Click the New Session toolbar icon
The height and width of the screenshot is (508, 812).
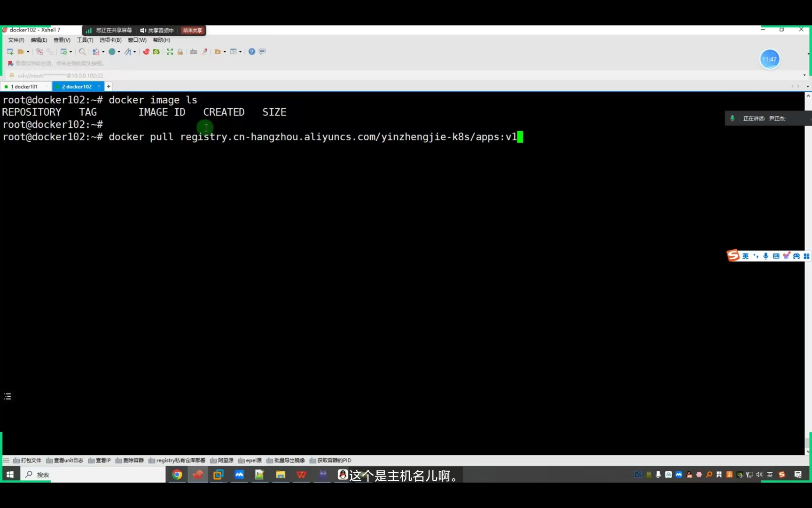[10, 52]
